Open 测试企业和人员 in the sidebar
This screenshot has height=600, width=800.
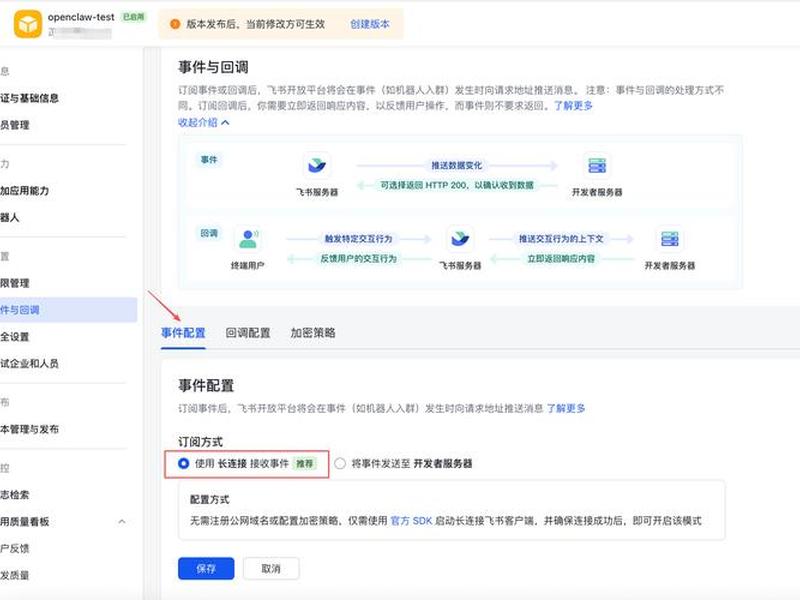click(x=30, y=363)
